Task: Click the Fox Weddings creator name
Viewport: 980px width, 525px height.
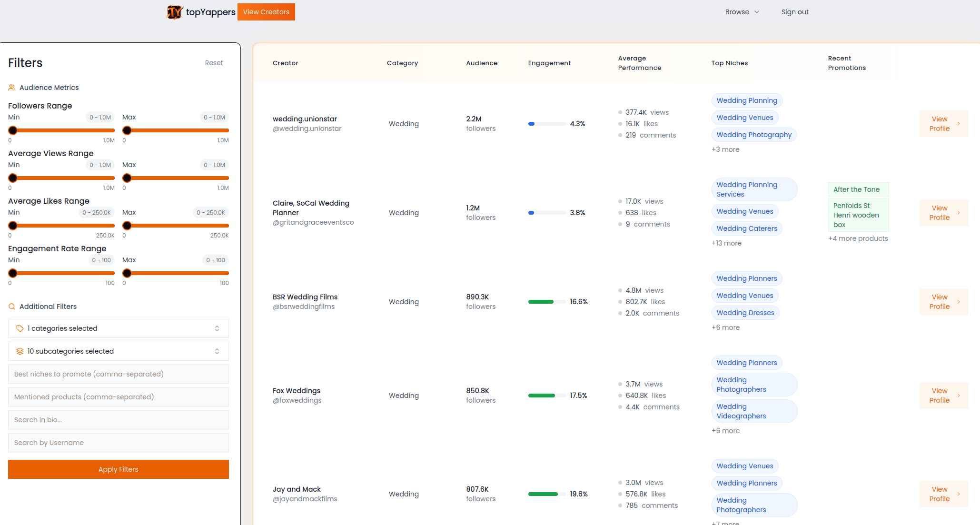Action: click(297, 391)
